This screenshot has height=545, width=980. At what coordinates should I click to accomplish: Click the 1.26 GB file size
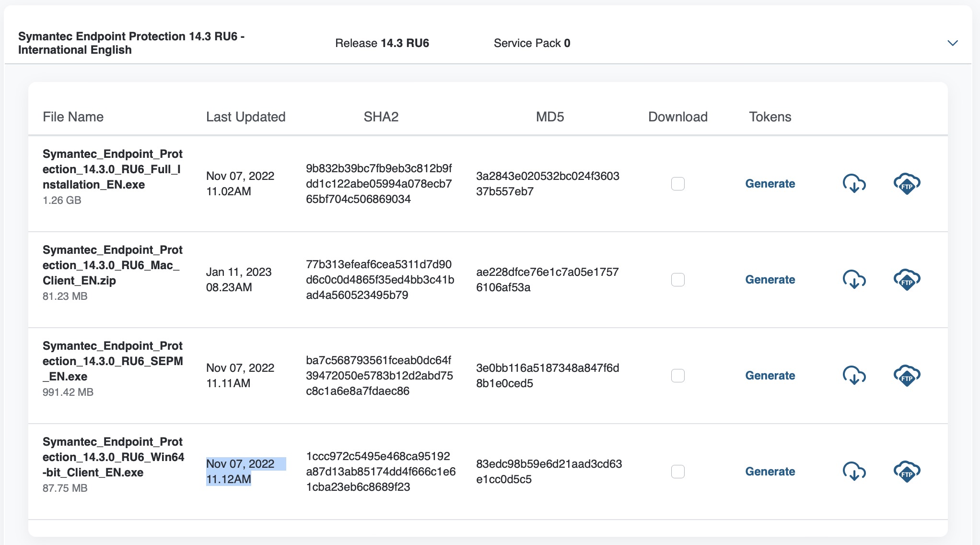click(62, 200)
